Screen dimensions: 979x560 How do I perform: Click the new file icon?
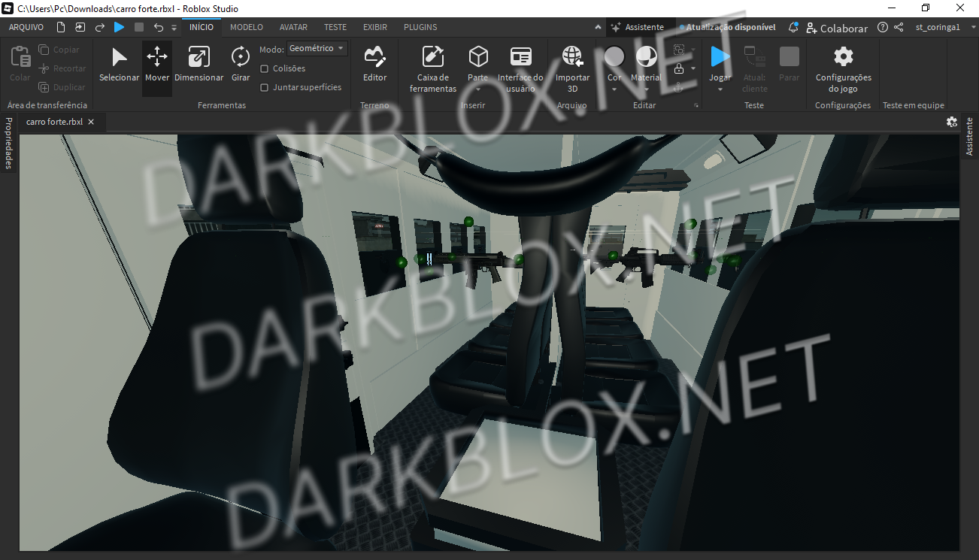click(x=62, y=27)
